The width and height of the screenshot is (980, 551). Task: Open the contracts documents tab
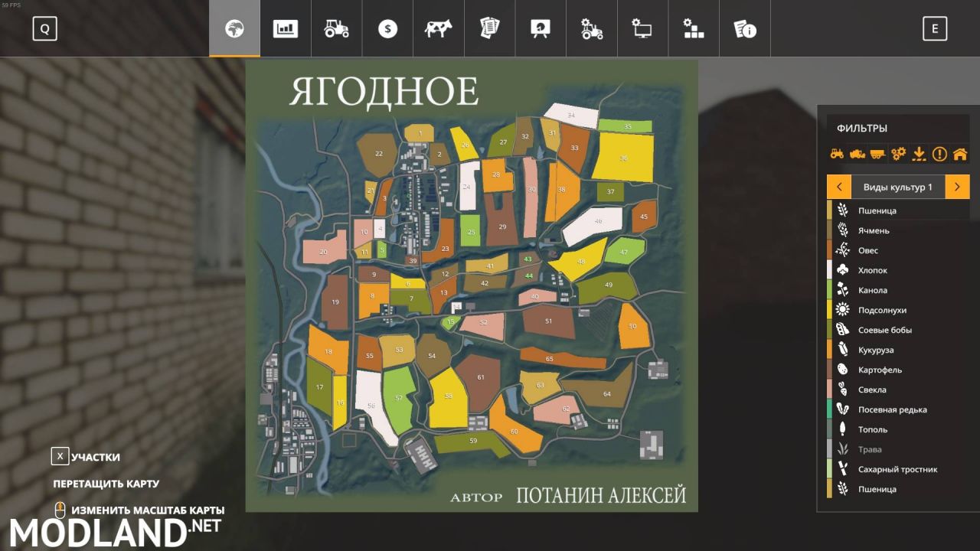(x=489, y=29)
